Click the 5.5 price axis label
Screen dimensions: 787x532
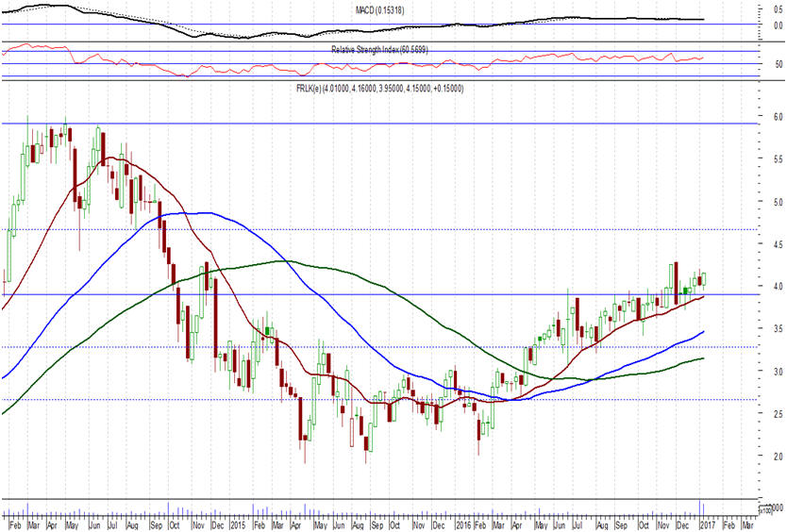coord(778,158)
